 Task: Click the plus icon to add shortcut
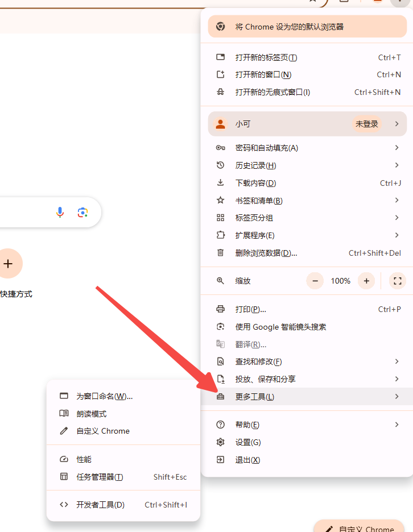click(8, 263)
